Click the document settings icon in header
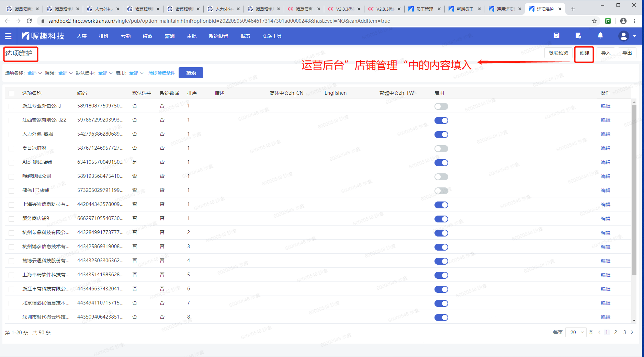This screenshot has width=644, height=357. tap(578, 36)
